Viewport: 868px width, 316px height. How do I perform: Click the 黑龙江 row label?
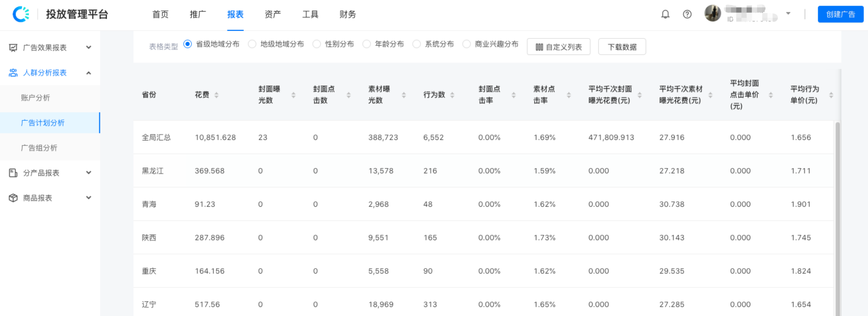153,171
